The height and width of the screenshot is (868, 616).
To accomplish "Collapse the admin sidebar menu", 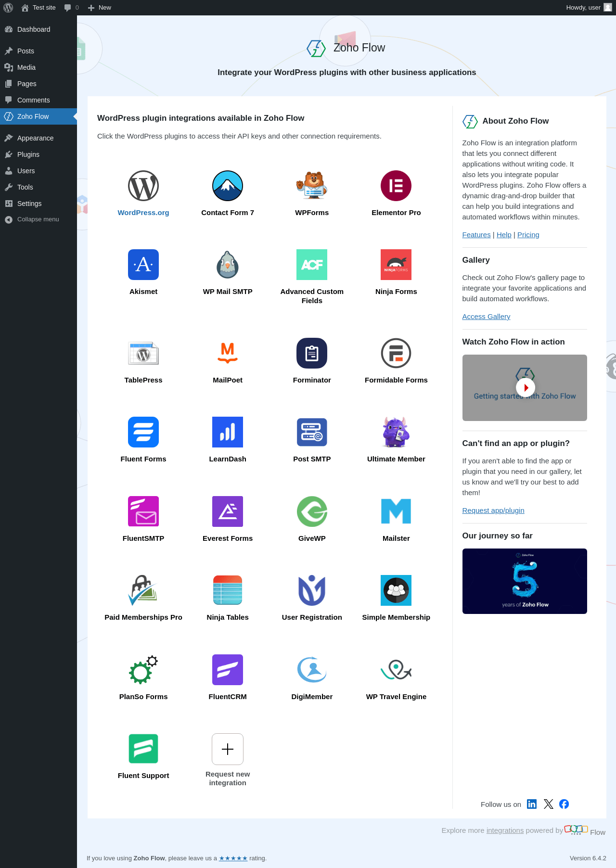I will tap(38, 219).
